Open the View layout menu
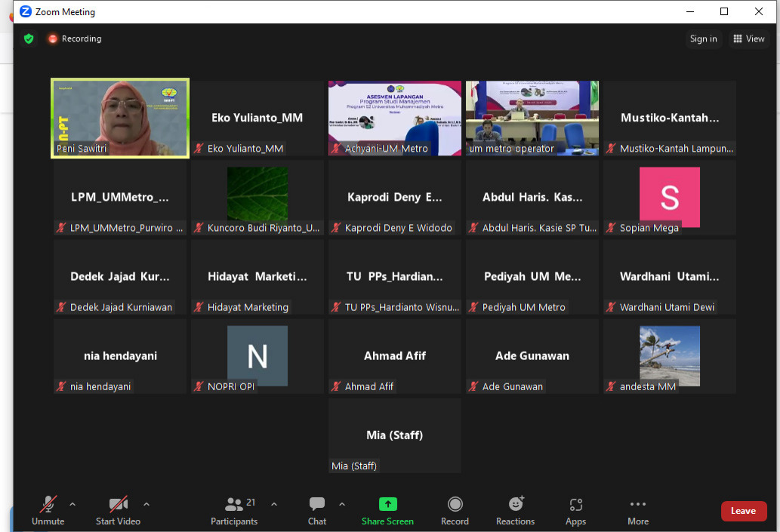Viewport: 780px width, 532px height. click(748, 38)
